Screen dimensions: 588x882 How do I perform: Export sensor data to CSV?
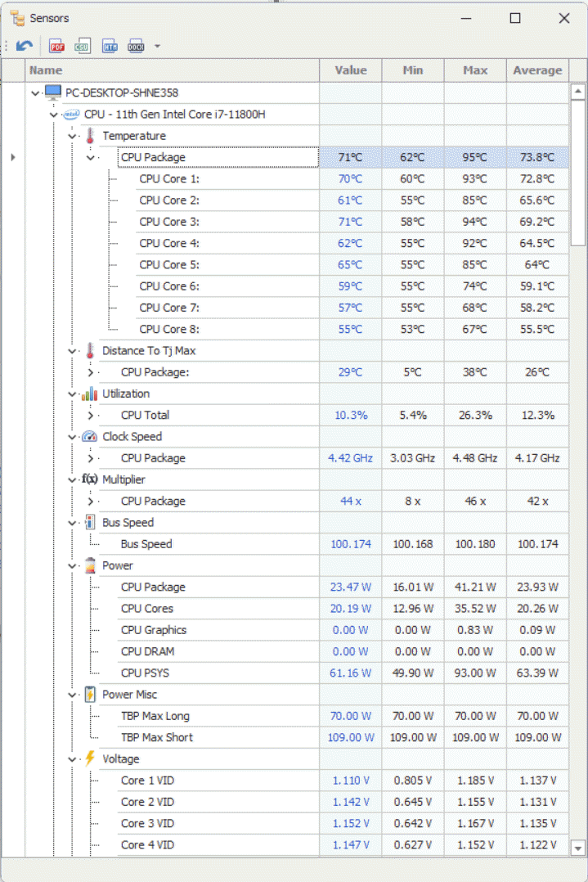click(83, 46)
